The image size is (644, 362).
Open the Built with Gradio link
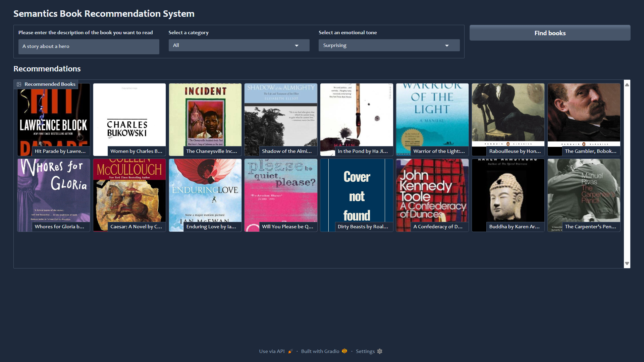[324, 351]
